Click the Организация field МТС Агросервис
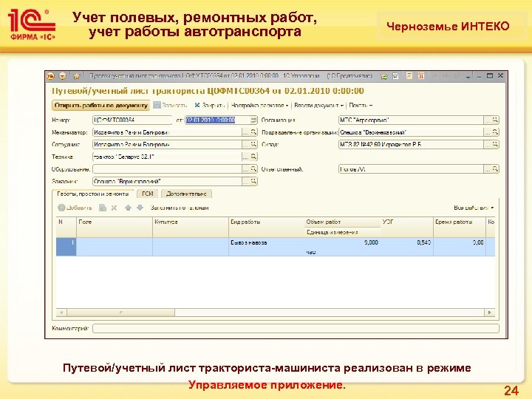The image size is (532, 399). pos(411,120)
